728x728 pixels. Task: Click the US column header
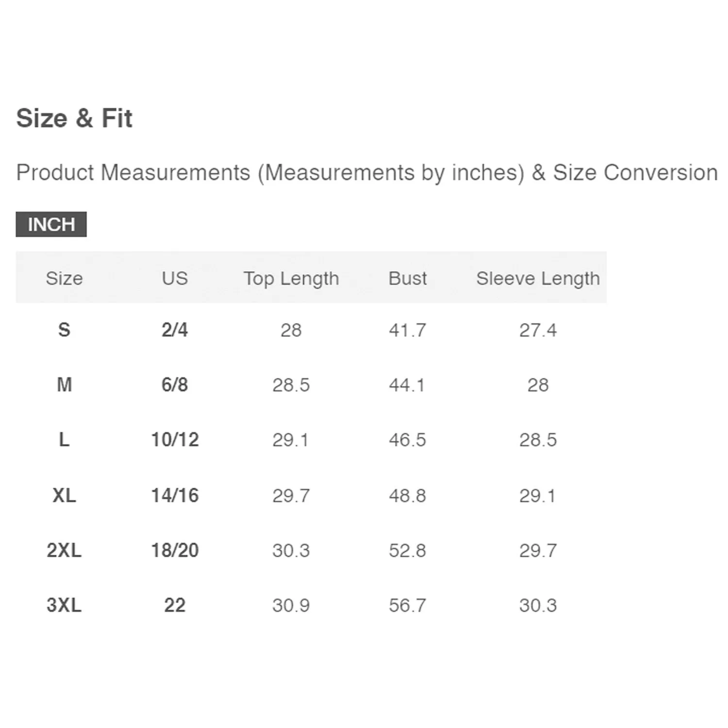pyautogui.click(x=175, y=278)
